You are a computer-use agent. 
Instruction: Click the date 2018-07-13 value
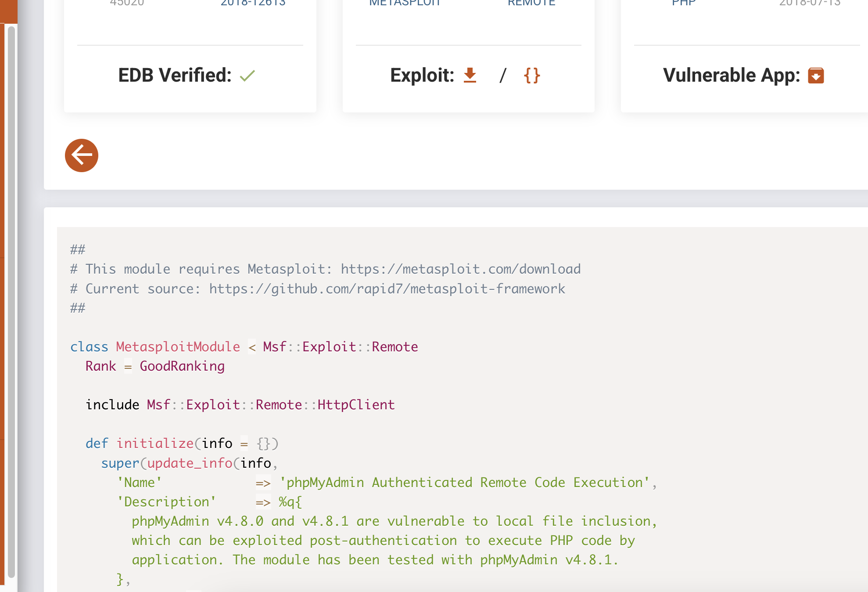pos(810,3)
